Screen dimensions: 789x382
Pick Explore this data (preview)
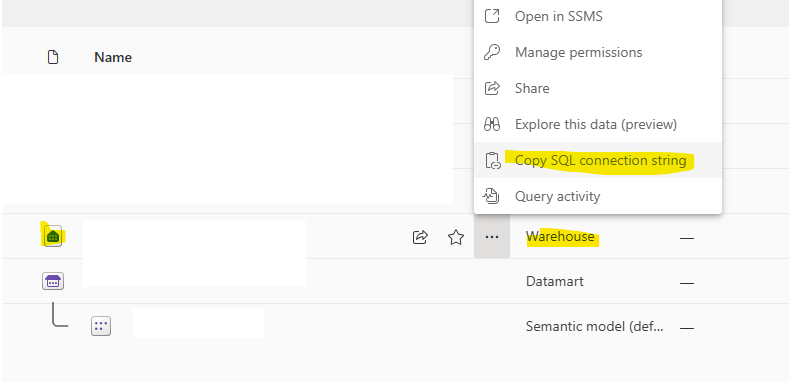click(x=598, y=124)
